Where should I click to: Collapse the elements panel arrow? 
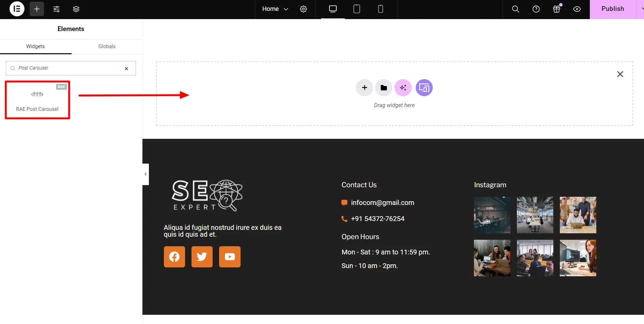point(145,174)
